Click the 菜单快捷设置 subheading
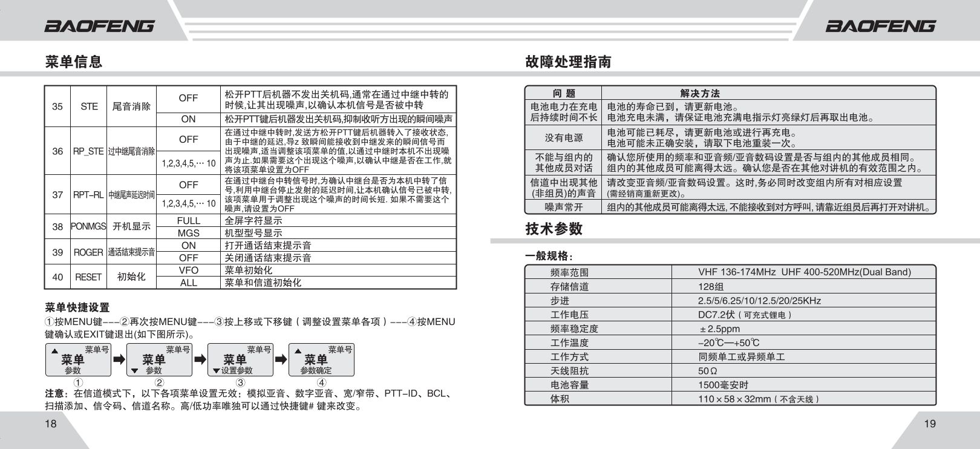Viewport: 980px width, 449px height. pos(77,307)
